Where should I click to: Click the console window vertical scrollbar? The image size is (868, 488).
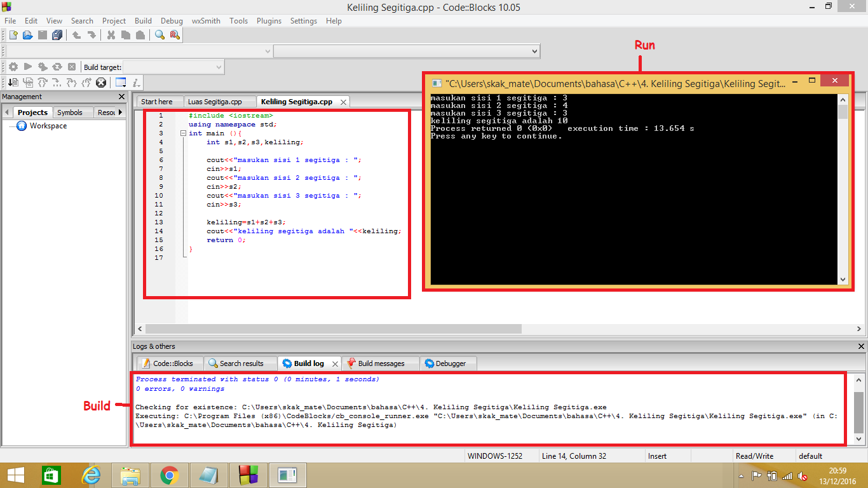tap(843, 189)
